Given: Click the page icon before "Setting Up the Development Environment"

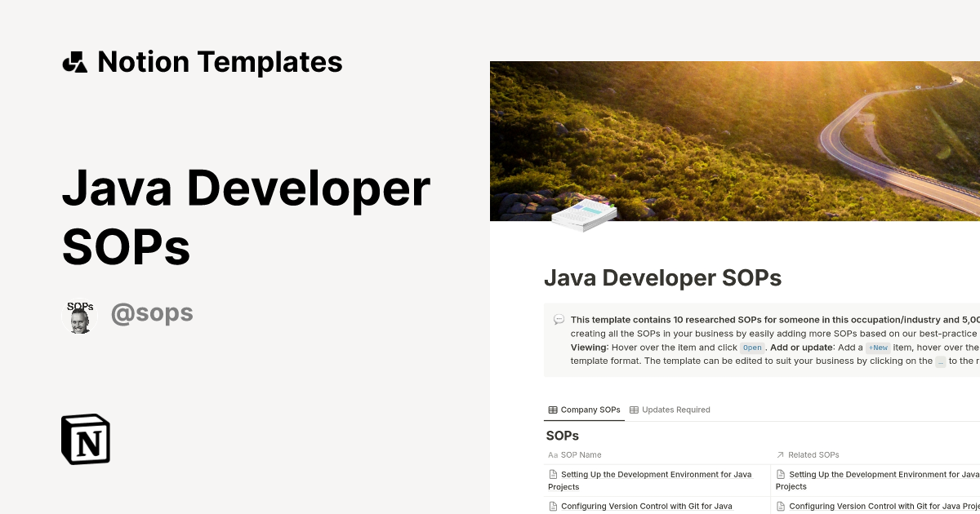Looking at the screenshot, I should pos(553,474).
